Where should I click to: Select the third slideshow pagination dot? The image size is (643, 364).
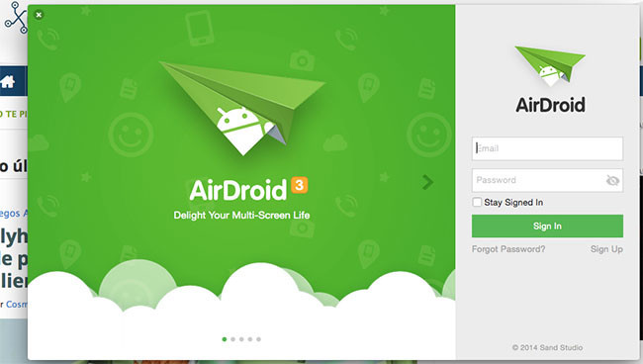pyautogui.click(x=241, y=339)
